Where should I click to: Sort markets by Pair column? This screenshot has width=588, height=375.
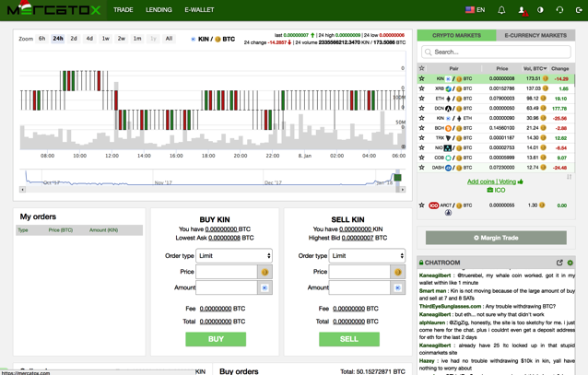[453, 68]
